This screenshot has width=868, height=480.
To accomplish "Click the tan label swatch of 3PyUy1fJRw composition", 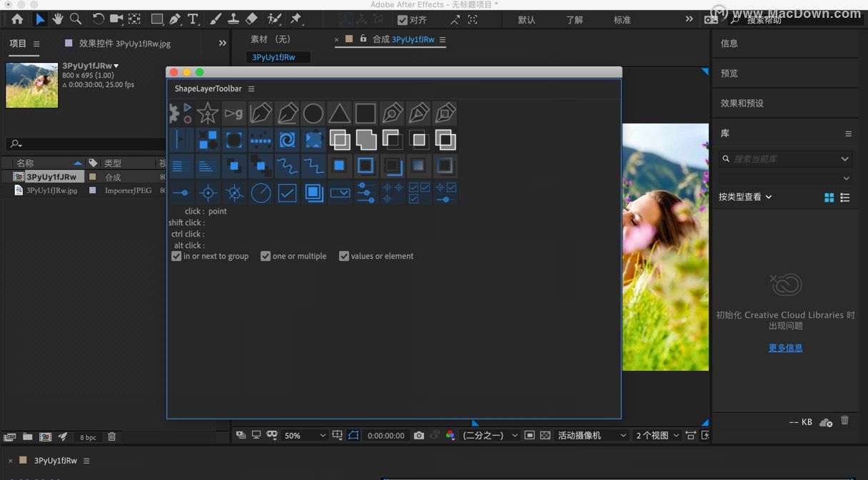I will [x=92, y=177].
